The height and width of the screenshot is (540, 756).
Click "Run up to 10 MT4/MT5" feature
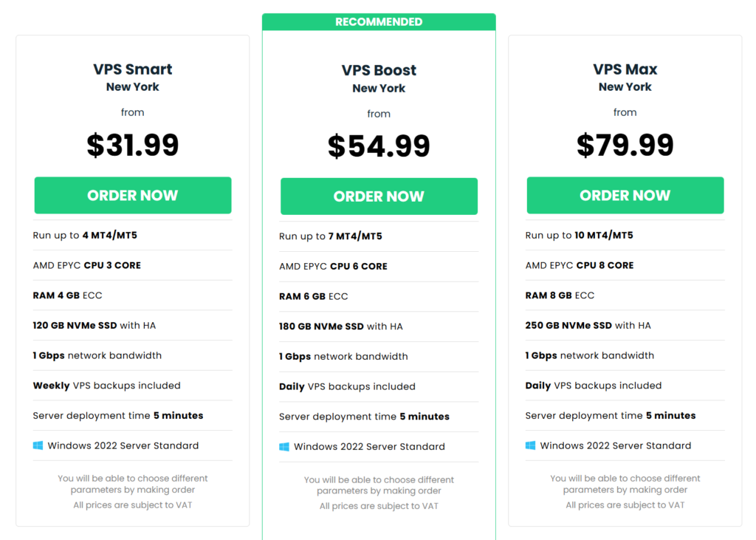pyautogui.click(x=579, y=236)
